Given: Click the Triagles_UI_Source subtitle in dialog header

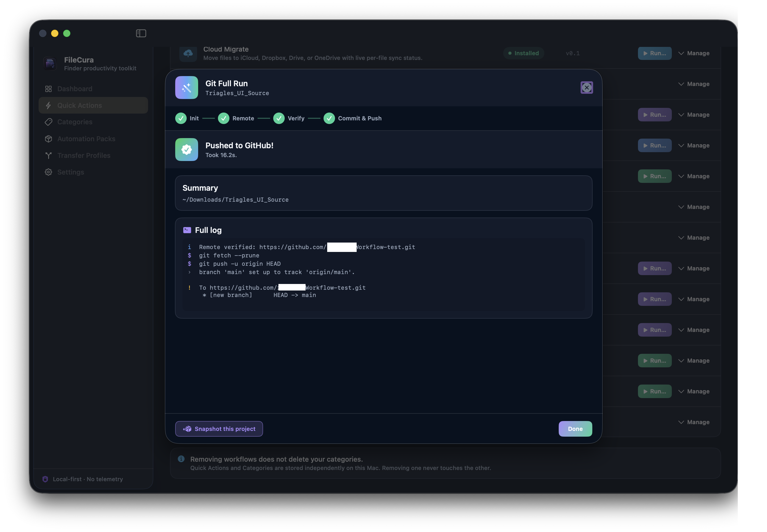Looking at the screenshot, I should [x=237, y=93].
